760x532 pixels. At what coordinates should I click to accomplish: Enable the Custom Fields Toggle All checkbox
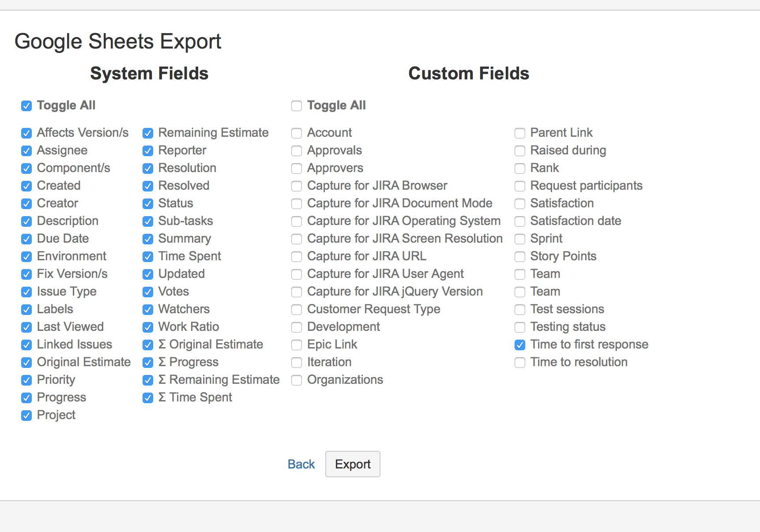coord(297,106)
